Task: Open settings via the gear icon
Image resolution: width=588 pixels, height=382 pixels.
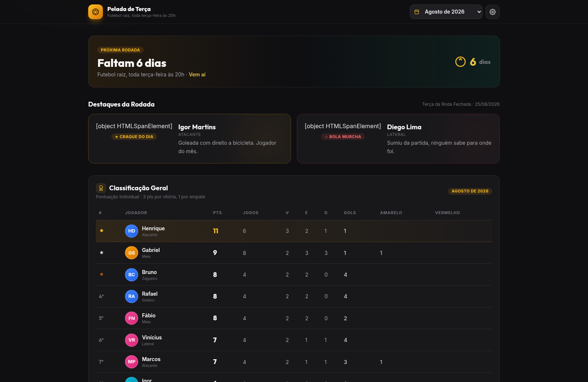Action: (492, 12)
